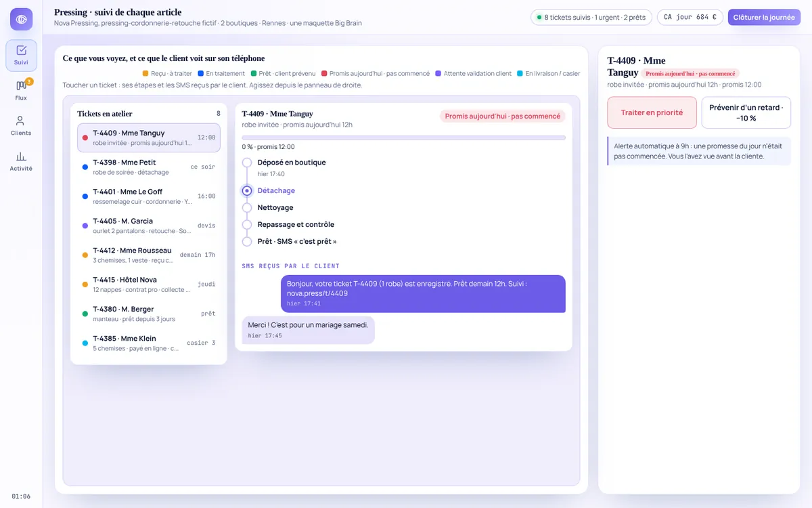The width and height of the screenshot is (812, 508).
Task: Select ticket T-4385 Mme Klein
Action: pyautogui.click(x=148, y=343)
